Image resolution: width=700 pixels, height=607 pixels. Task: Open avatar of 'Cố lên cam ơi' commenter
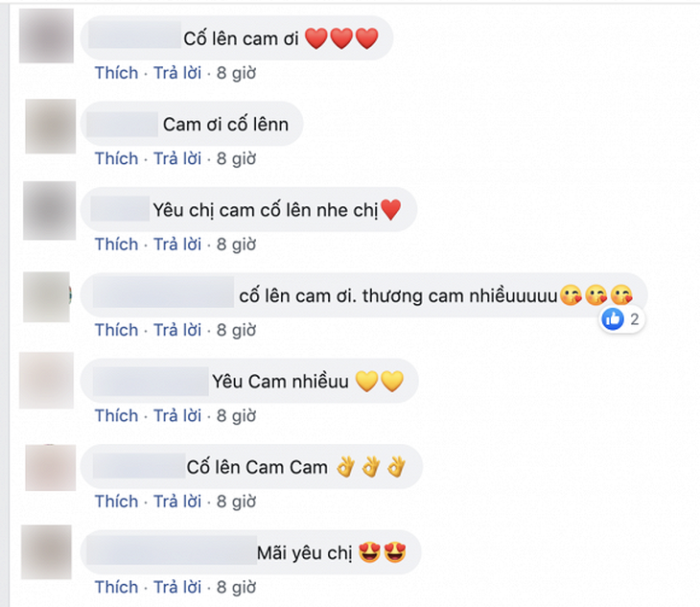pos(46,35)
